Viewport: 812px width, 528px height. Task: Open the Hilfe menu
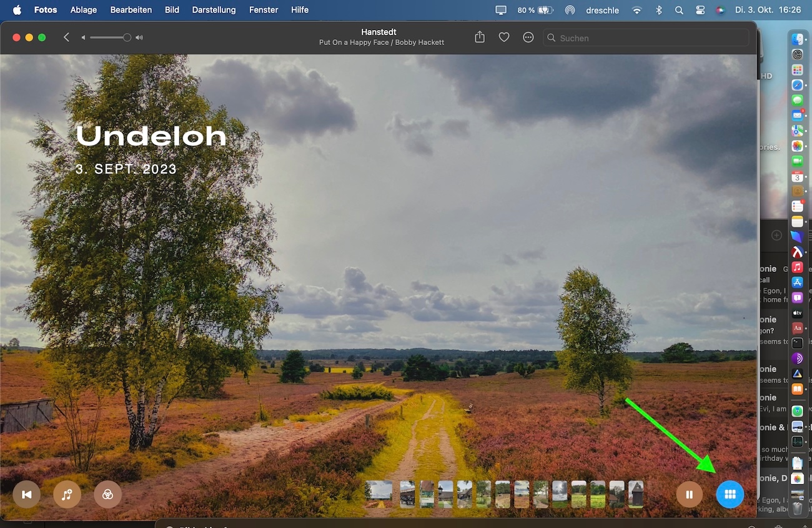coord(300,10)
